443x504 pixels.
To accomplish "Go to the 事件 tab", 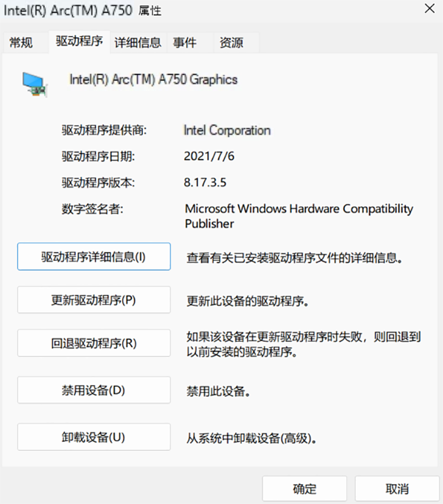I will [185, 43].
